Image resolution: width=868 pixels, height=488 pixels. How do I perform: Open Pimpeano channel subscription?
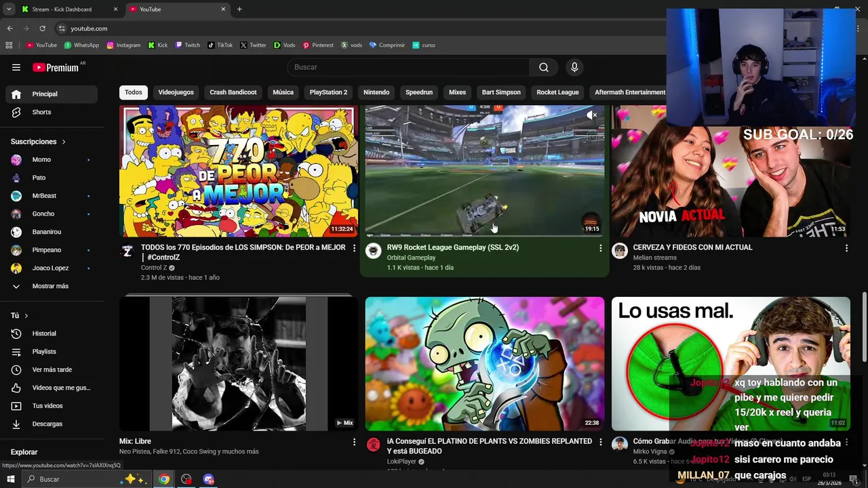52,250
